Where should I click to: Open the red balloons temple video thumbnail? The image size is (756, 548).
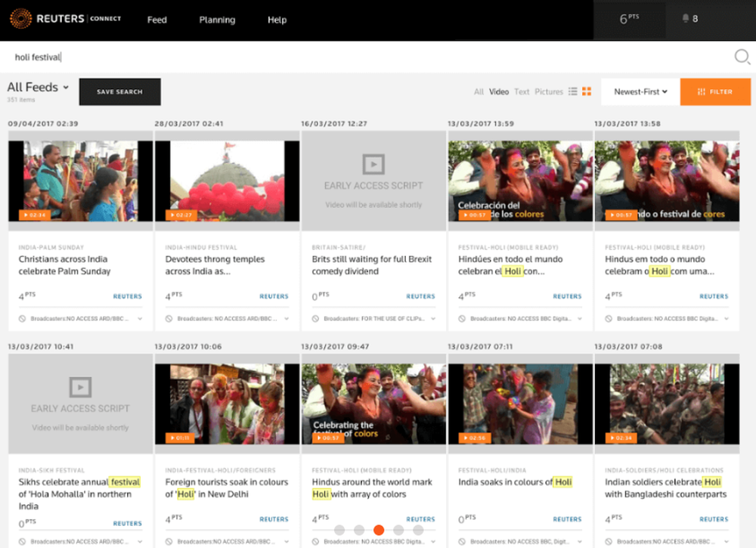pyautogui.click(x=227, y=181)
